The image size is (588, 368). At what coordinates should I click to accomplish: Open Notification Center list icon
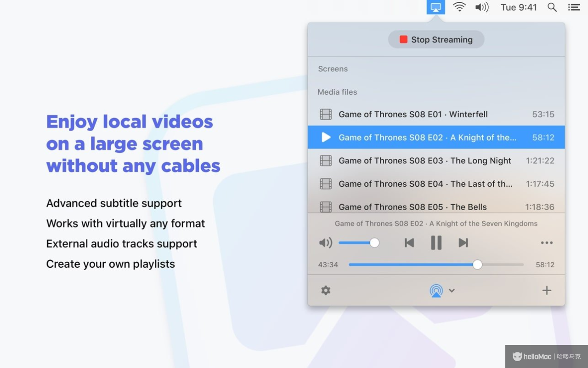coord(574,7)
